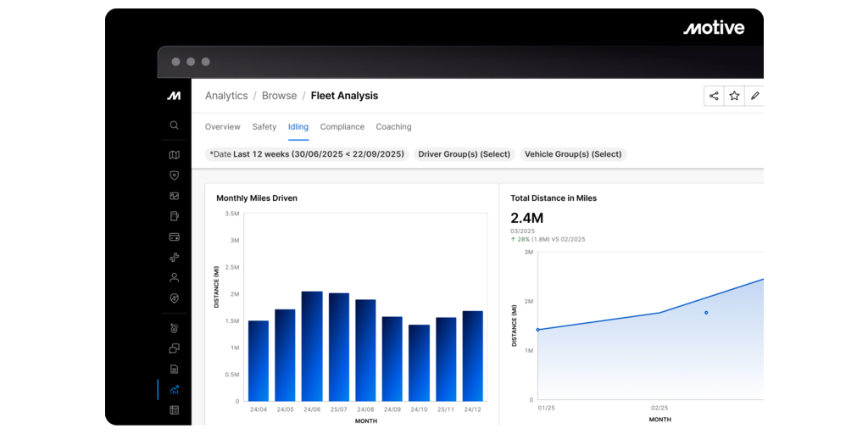Click the Motive logo in the sidebar
This screenshot has width=868, height=434.
tap(174, 96)
